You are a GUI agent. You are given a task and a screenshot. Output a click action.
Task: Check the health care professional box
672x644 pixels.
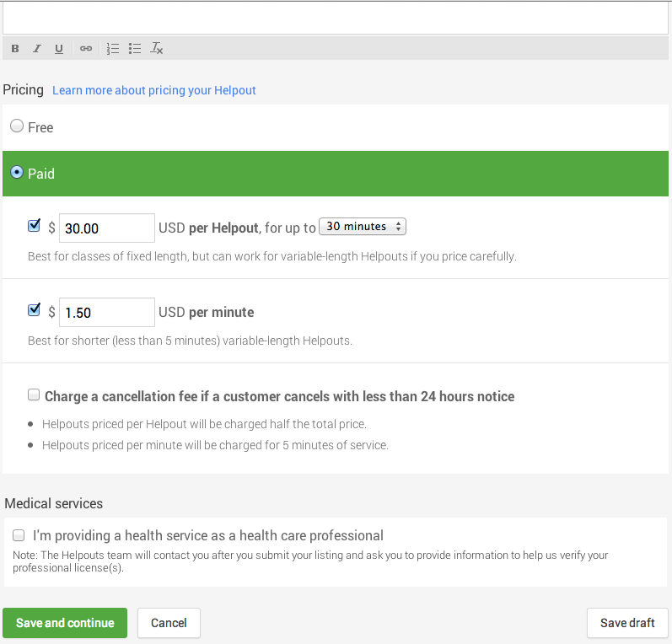(19, 535)
